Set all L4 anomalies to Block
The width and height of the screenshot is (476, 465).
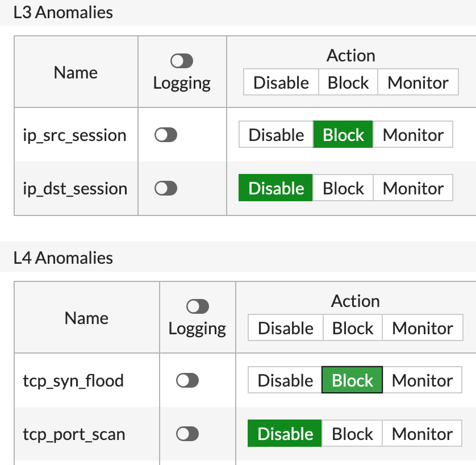pyautogui.click(x=353, y=329)
